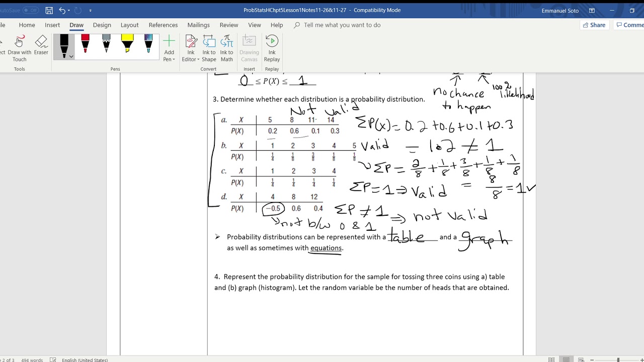Toggle Draw with Touch mode

click(x=19, y=48)
